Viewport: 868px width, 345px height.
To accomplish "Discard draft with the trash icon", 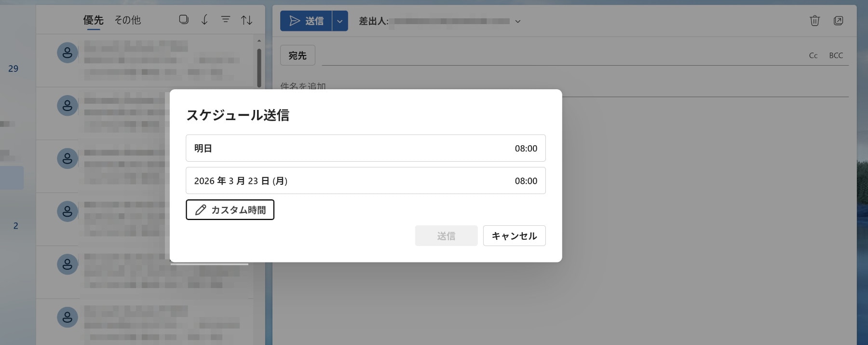I will click(x=814, y=21).
